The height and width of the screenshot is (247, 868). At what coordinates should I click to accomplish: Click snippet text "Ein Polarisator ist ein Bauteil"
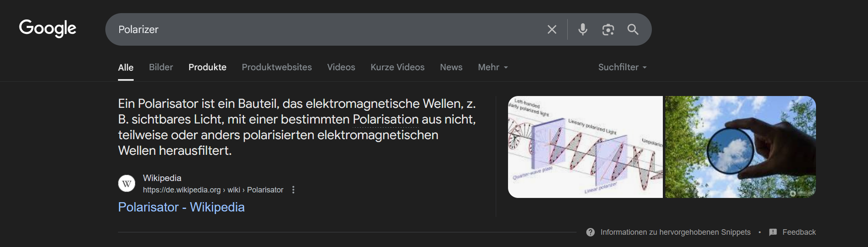(x=198, y=104)
